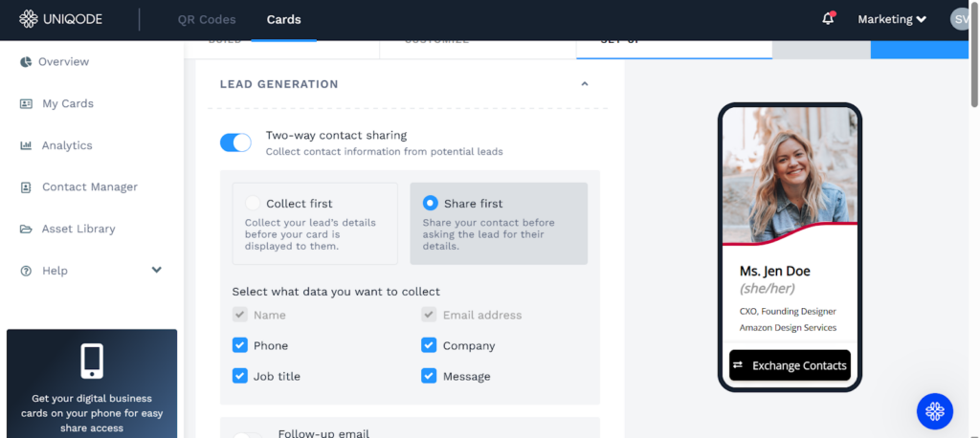Screen dimensions: 980x438
Task: Switch to the Cards tab
Action: [x=283, y=19]
